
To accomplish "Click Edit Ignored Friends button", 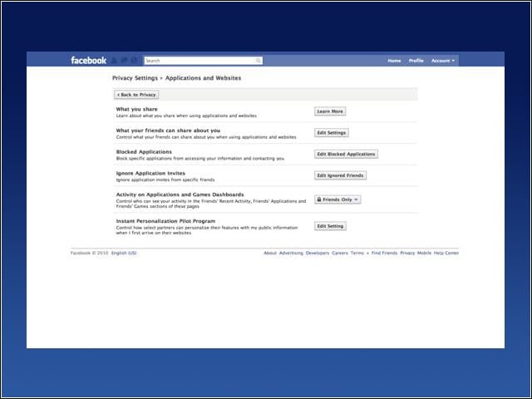I will pos(340,175).
